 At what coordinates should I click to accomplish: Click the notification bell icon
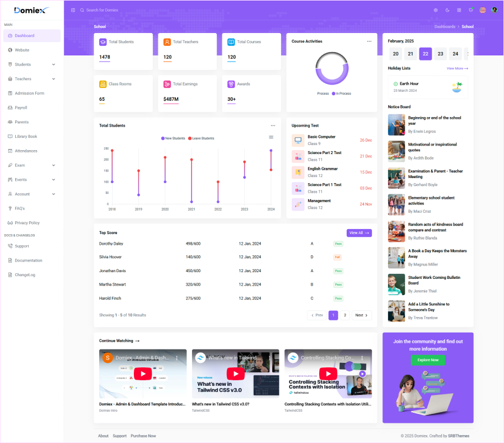tap(471, 10)
